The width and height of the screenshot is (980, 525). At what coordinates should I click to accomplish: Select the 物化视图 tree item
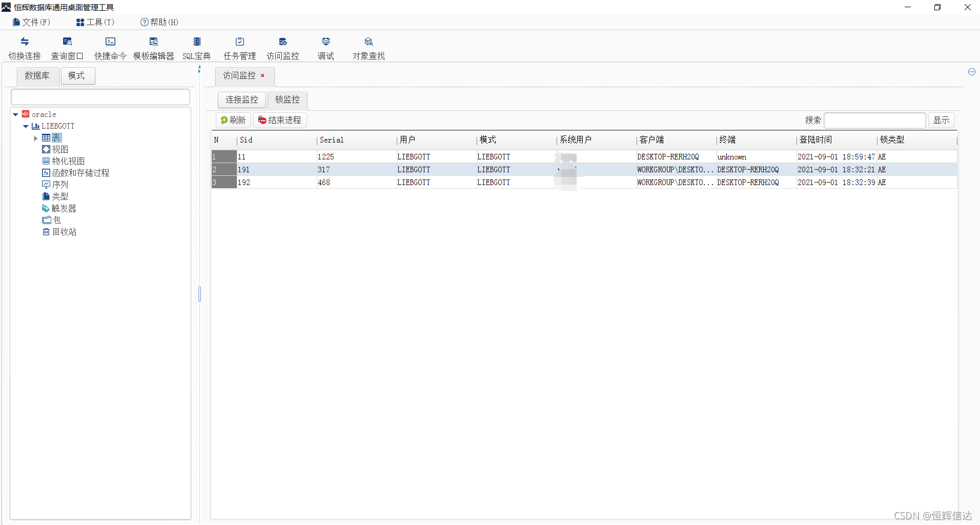click(x=64, y=161)
